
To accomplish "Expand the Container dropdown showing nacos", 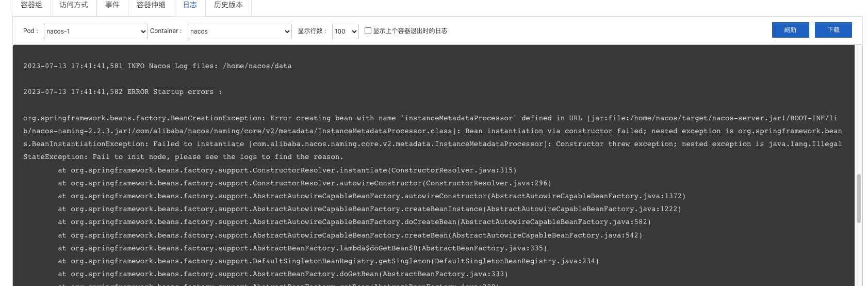I will pos(240,31).
